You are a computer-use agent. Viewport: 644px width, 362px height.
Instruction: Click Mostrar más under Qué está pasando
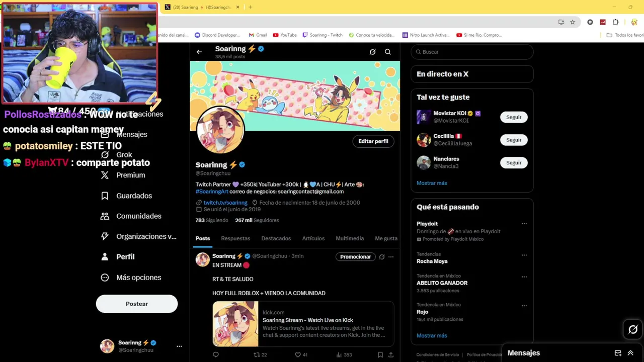[x=432, y=335]
